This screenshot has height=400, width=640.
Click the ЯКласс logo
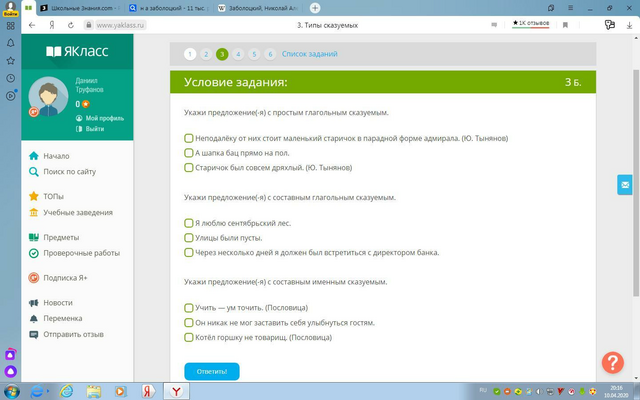tap(77, 51)
